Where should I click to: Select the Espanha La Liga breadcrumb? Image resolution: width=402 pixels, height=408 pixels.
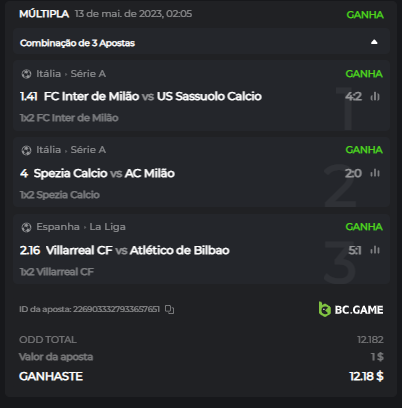click(81, 227)
